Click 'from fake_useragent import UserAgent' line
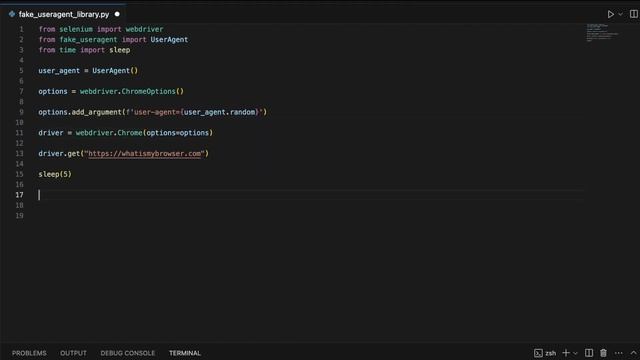Screen dimensions: 640x360 [x=113, y=40]
